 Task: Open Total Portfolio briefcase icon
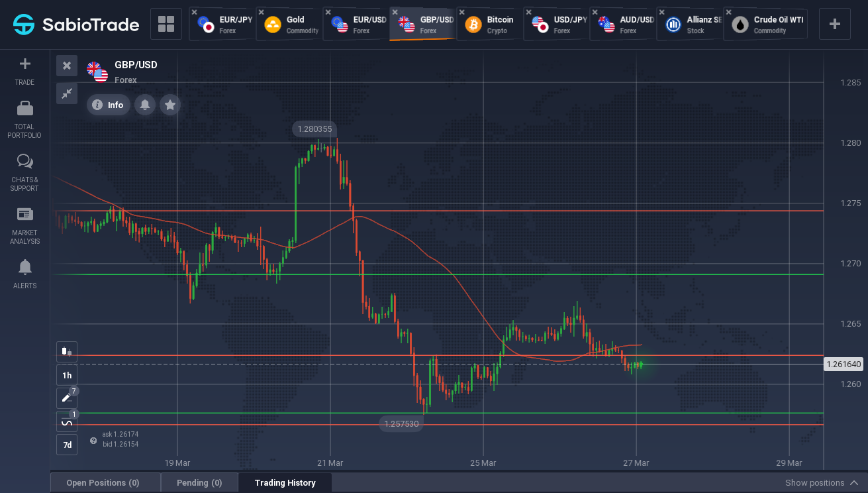coord(25,108)
